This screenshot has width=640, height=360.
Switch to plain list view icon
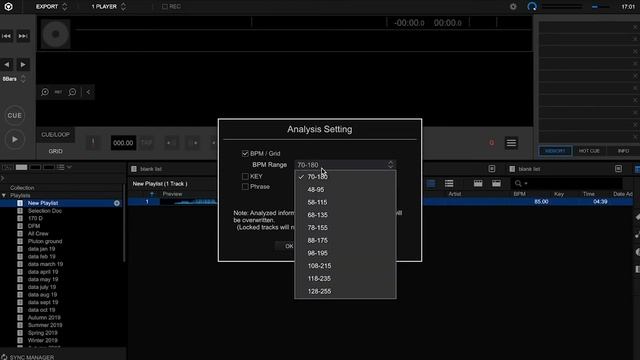click(x=449, y=183)
